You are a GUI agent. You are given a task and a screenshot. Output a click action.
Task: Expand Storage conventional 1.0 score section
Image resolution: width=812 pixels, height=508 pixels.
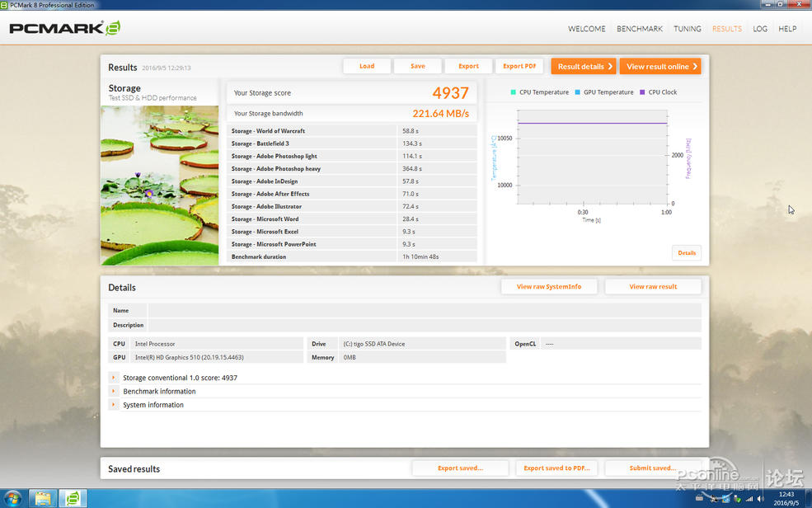tap(114, 378)
